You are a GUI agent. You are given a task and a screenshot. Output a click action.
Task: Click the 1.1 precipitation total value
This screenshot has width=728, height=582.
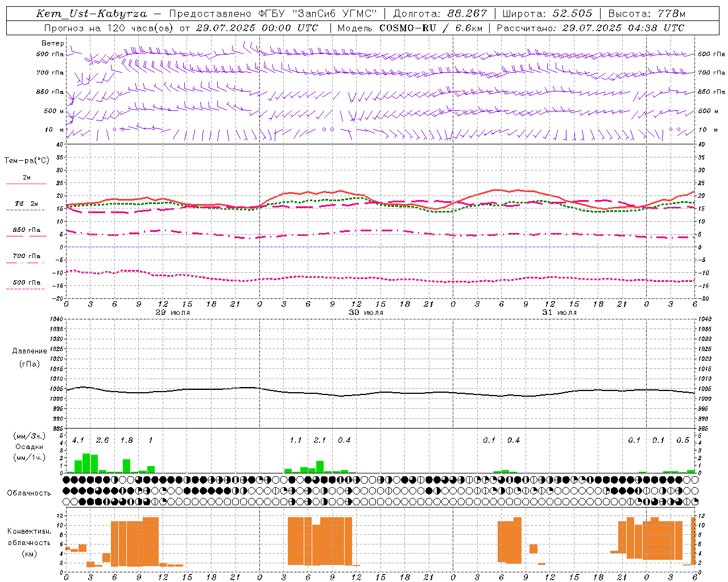click(x=296, y=440)
